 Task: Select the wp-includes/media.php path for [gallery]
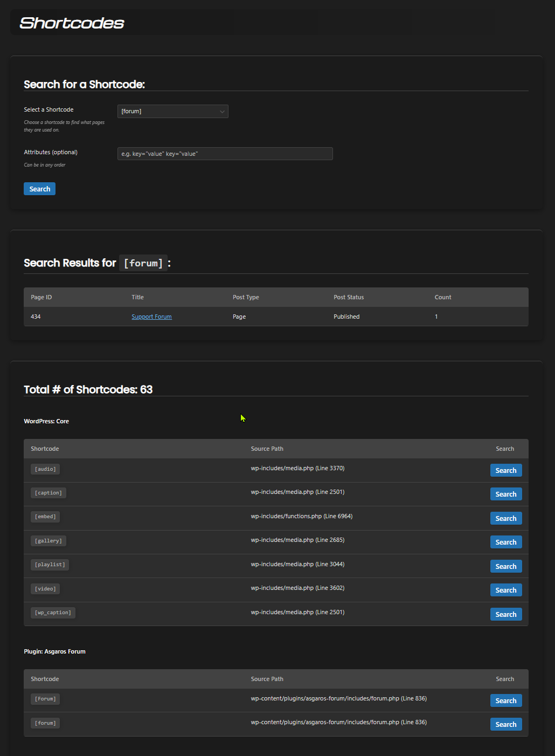(297, 540)
